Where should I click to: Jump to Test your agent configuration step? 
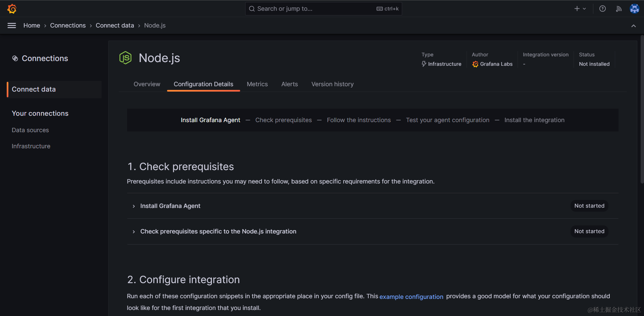pos(447,120)
